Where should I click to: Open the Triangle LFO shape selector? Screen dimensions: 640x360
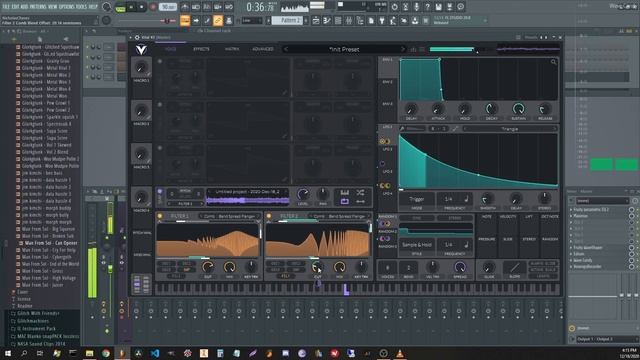click(x=509, y=129)
